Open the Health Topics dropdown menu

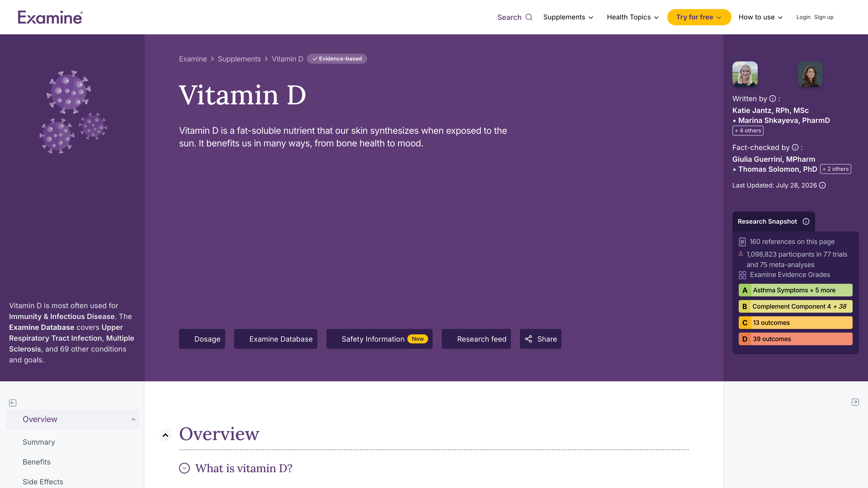(632, 17)
